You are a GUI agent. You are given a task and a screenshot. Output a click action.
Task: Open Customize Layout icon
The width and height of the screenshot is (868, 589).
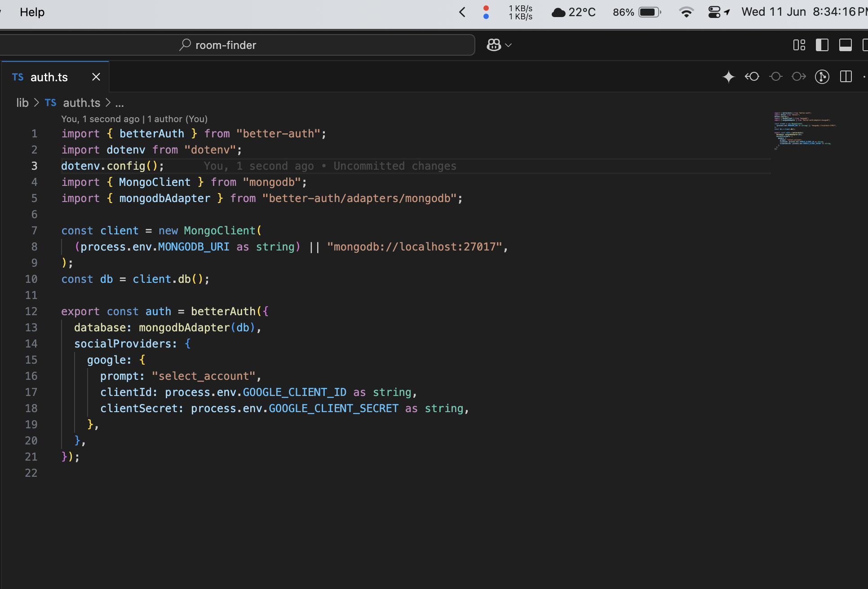[x=799, y=45]
